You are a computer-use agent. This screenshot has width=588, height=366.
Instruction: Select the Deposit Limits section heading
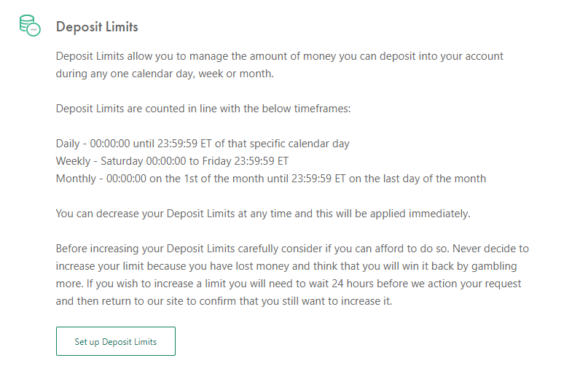97,27
